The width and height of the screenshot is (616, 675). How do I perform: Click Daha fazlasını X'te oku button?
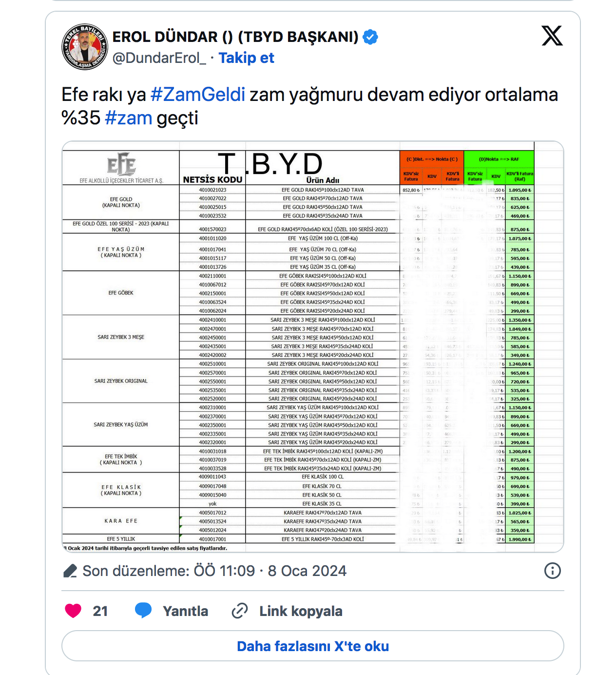pos(313,646)
